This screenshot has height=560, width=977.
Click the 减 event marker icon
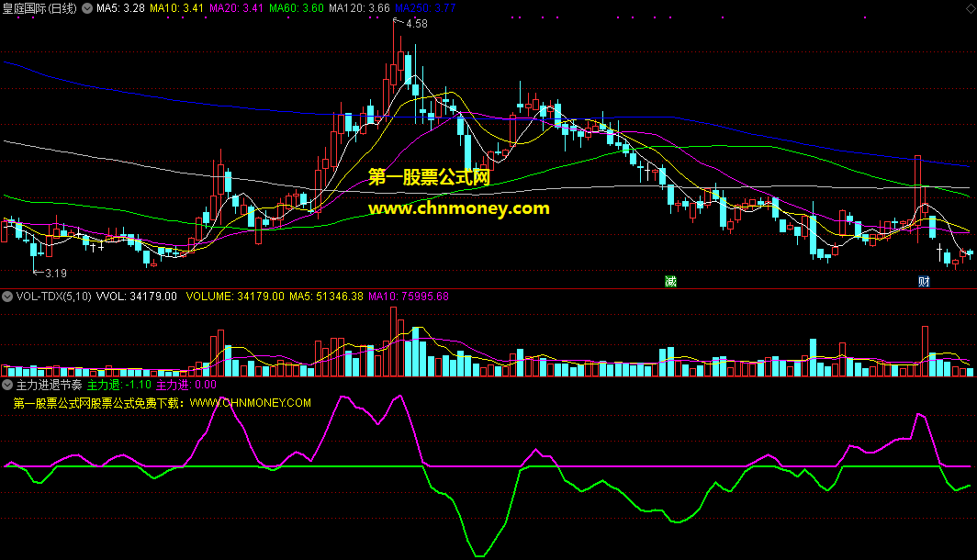[x=671, y=282]
